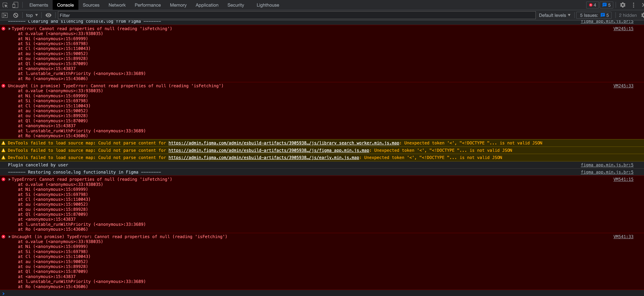Click the error icon of VM541:33 entry
The width and height of the screenshot is (644, 296).
[x=3, y=237]
